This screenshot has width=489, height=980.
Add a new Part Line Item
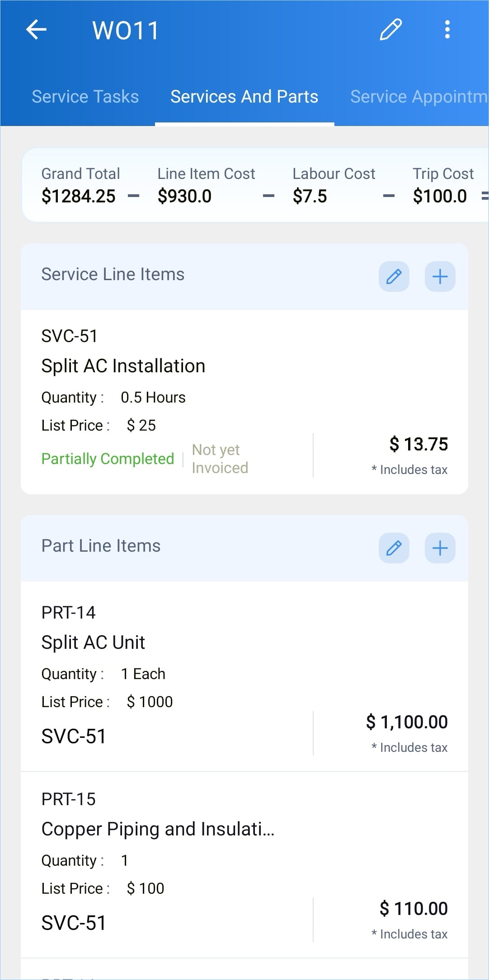[x=440, y=548]
